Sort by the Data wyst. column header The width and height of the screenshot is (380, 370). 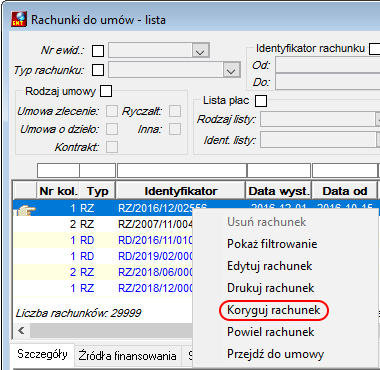279,191
